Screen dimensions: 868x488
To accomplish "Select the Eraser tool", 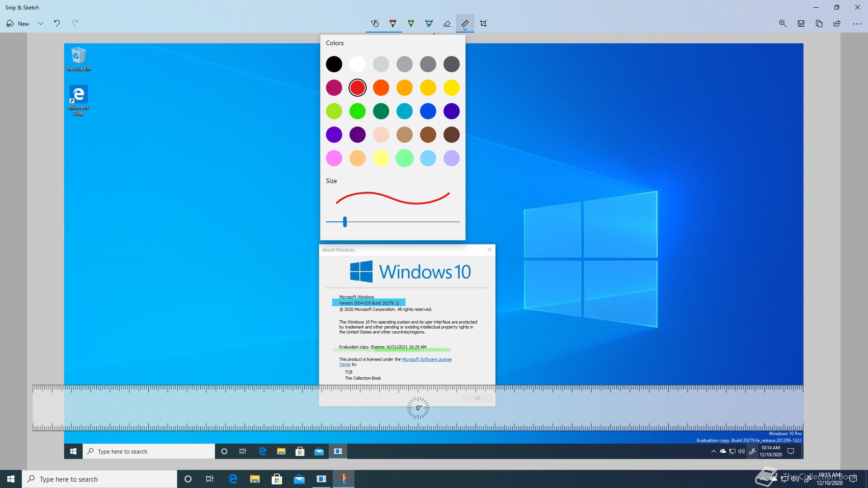I will point(447,23).
